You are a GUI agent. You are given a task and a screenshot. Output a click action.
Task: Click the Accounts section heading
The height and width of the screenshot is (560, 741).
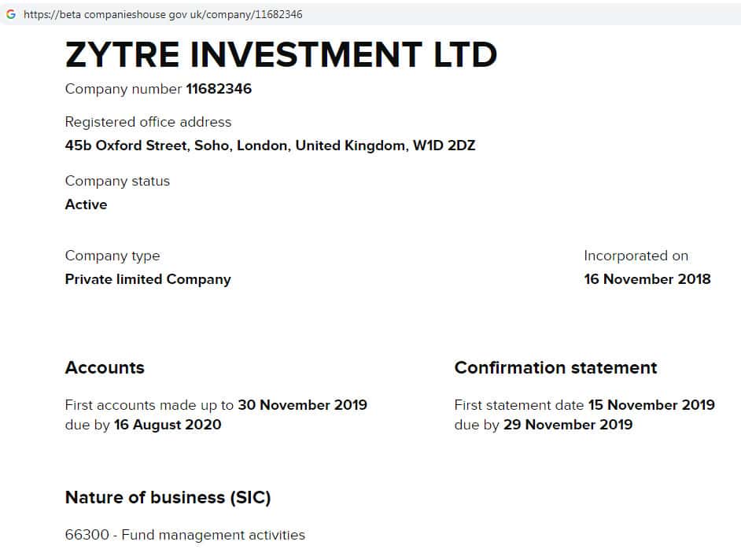(105, 367)
